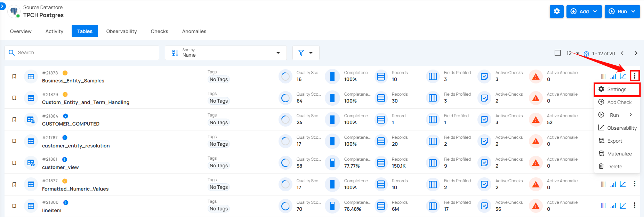The height and width of the screenshot is (217, 644).
Task: Click three-dot menu for Business_Entity_Samples
Action: 634,76
